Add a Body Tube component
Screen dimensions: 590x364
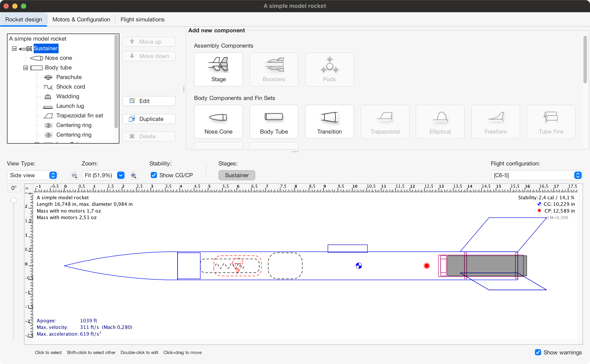(x=274, y=122)
